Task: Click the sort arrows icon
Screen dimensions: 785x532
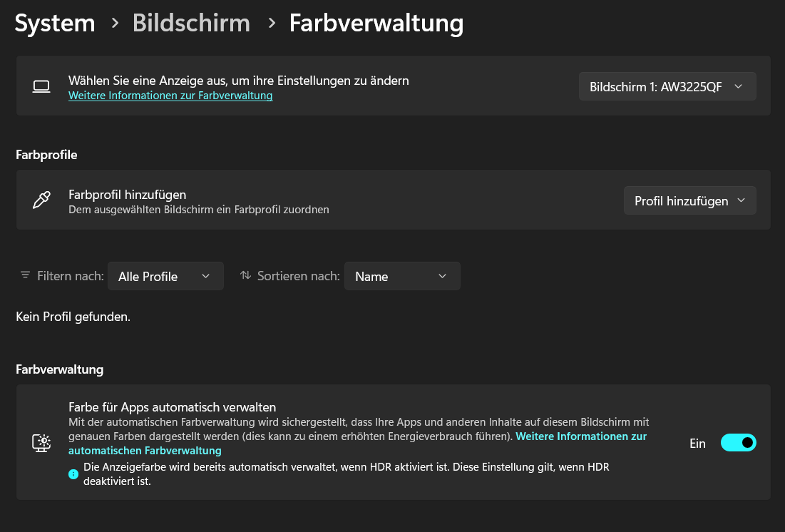Action: click(x=245, y=275)
